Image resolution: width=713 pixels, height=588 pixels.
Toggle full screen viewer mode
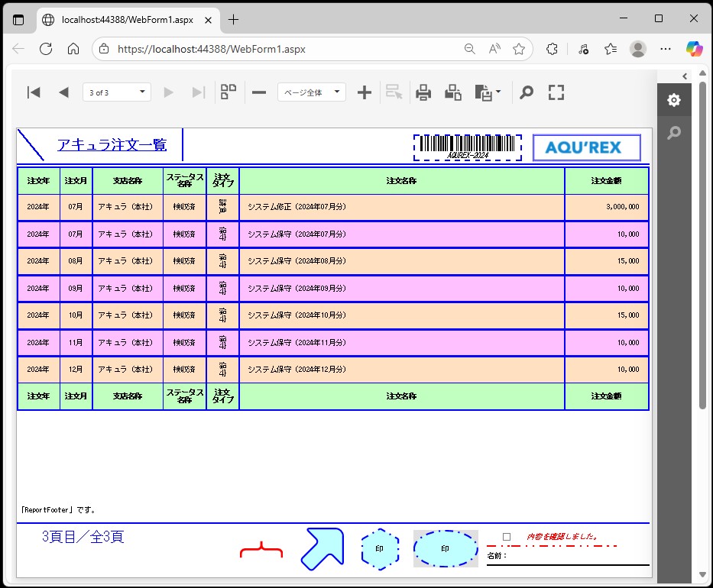556,92
